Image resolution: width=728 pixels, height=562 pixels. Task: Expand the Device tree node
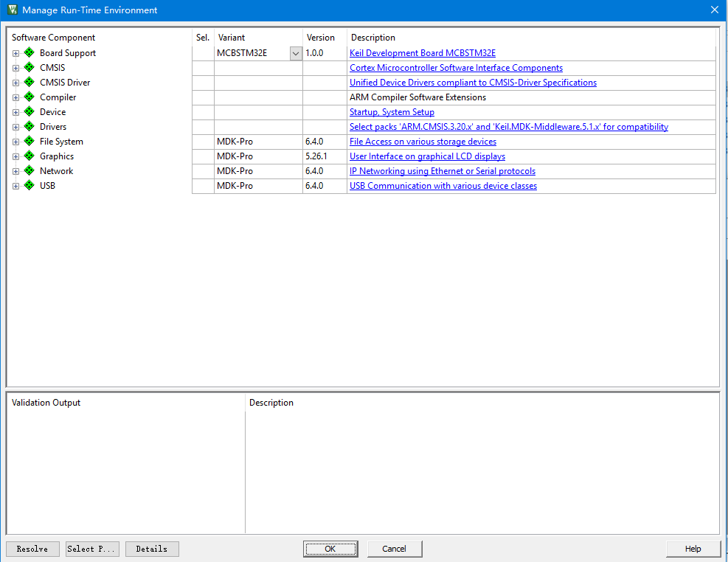[x=15, y=112]
